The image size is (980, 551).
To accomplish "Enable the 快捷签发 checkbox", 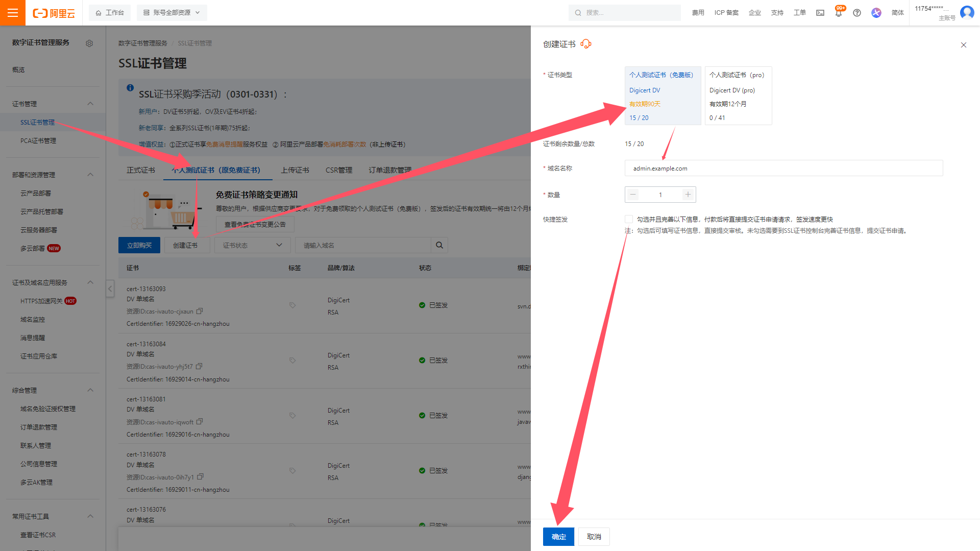I will (x=629, y=219).
